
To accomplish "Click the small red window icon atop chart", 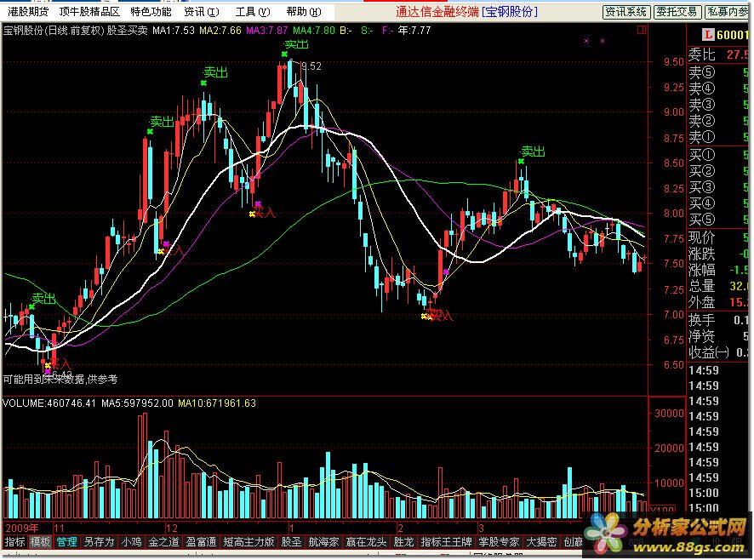I will click(642, 31).
